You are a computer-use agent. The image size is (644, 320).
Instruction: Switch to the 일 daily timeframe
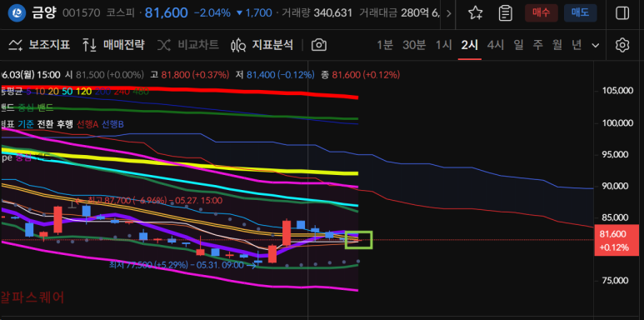(x=518, y=45)
